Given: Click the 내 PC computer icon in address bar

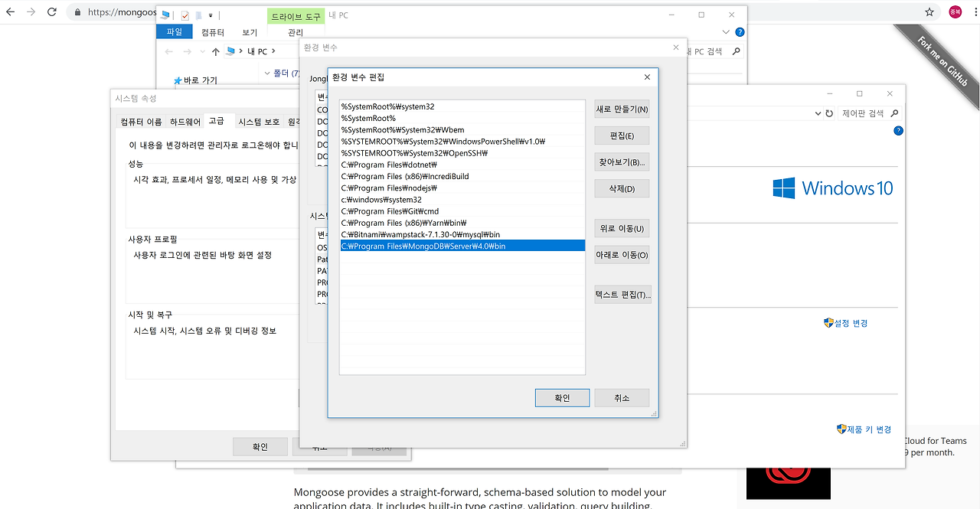Looking at the screenshot, I should (x=230, y=51).
